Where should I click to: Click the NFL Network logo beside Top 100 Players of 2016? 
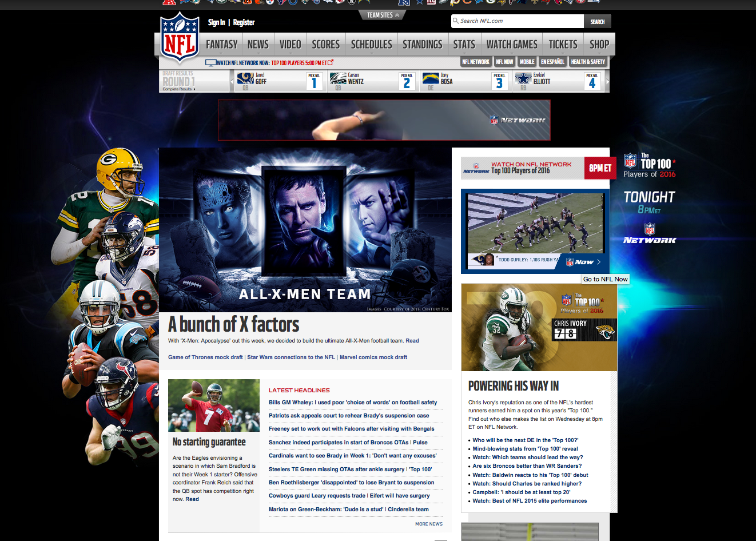476,168
